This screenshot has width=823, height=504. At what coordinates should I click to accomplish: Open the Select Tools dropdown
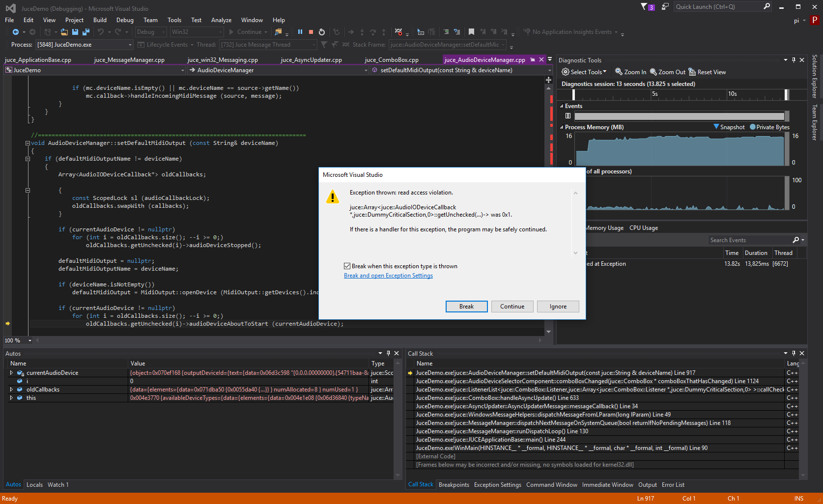[x=584, y=72]
